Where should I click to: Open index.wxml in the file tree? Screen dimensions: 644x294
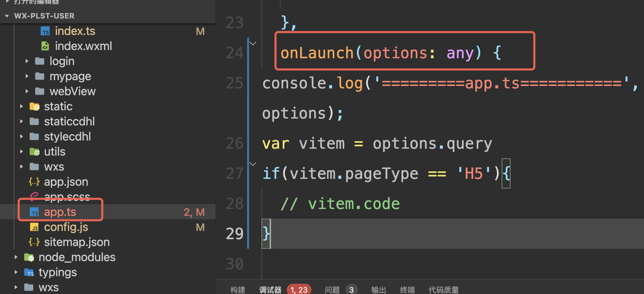tap(83, 46)
